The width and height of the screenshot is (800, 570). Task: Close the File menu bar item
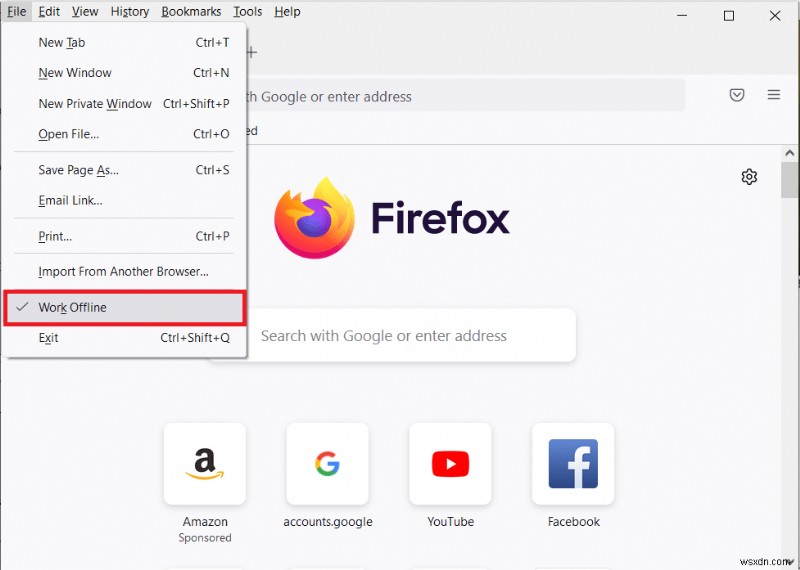(17, 11)
